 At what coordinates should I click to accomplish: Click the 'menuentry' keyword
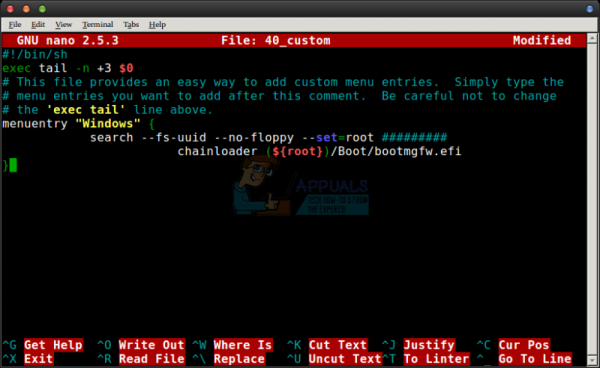(x=35, y=124)
